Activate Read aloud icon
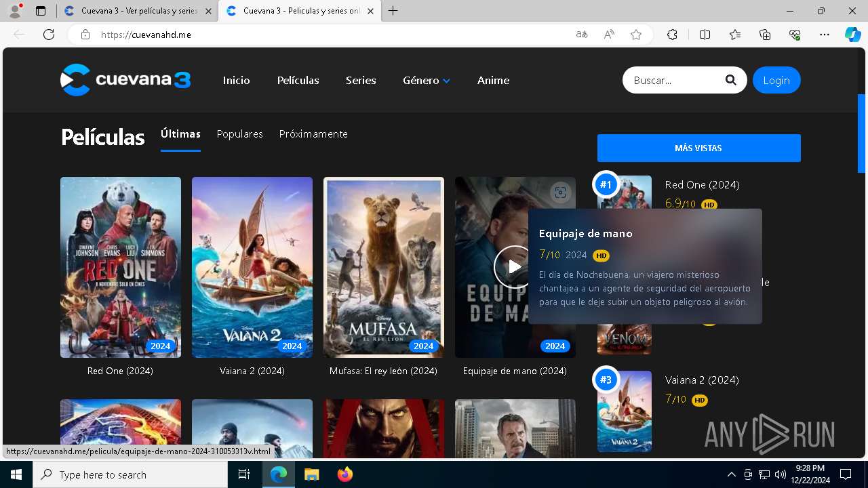 (x=609, y=35)
